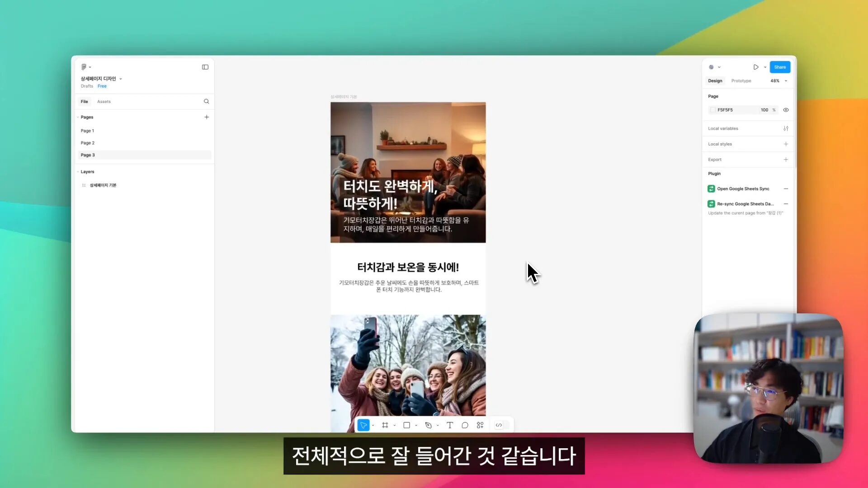Click the hero product image thumbnail

coord(408,172)
